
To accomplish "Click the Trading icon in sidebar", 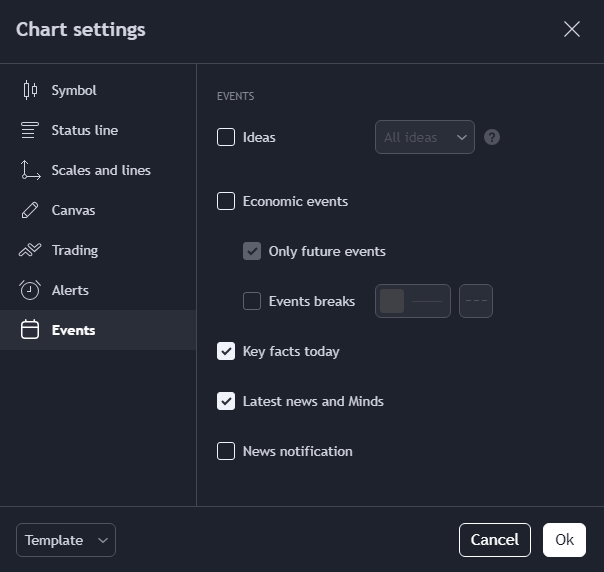I will 30,250.
